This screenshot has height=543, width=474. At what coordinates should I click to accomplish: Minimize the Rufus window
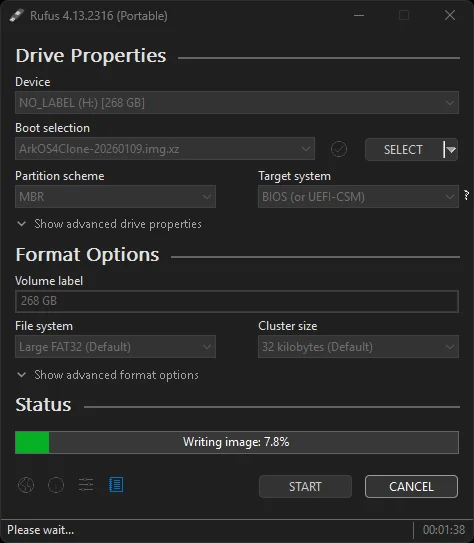point(359,15)
